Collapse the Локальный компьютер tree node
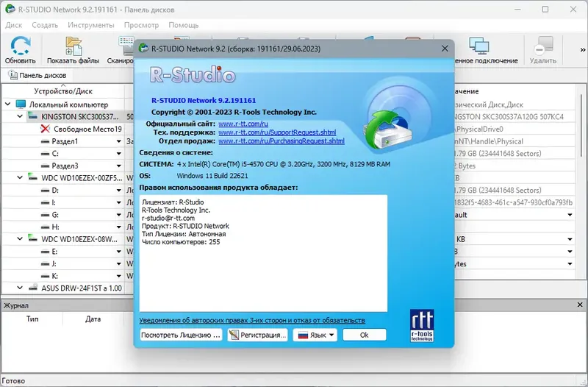The image size is (588, 387). (8, 104)
